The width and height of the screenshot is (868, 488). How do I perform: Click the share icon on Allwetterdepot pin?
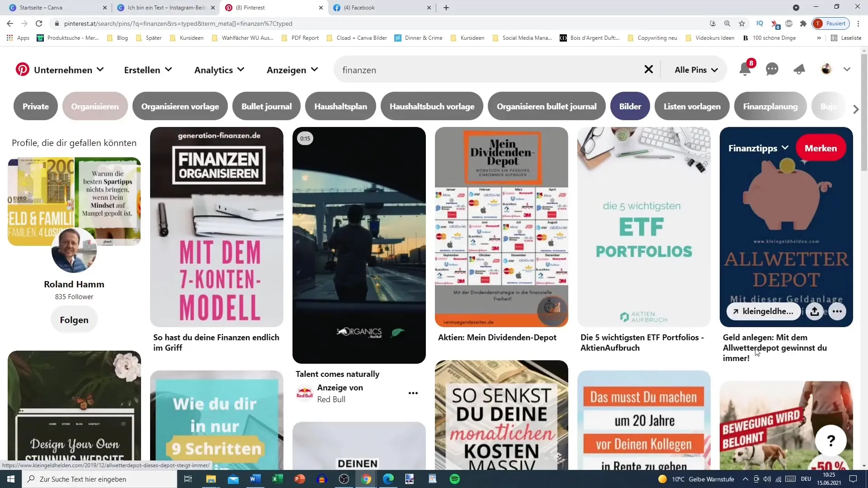[x=814, y=311]
